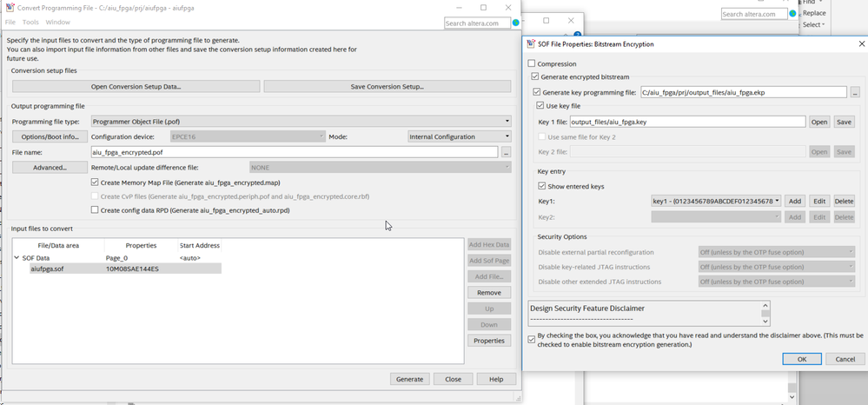Click Search altera.com field in background window
The image size is (868, 405).
(754, 14)
